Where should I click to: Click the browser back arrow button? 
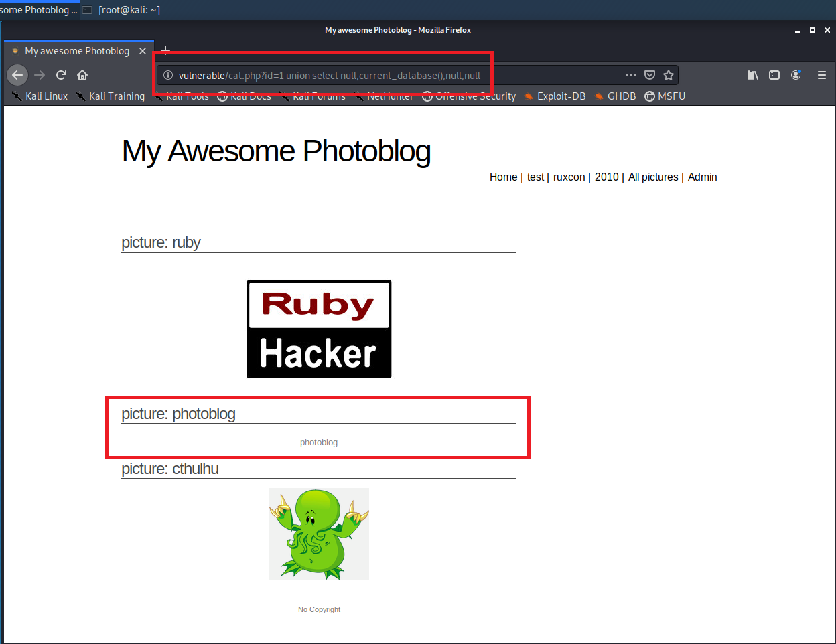[18, 75]
